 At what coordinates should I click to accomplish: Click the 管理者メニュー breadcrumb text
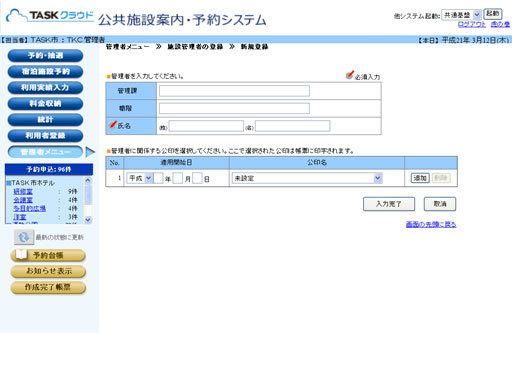pyautogui.click(x=128, y=47)
